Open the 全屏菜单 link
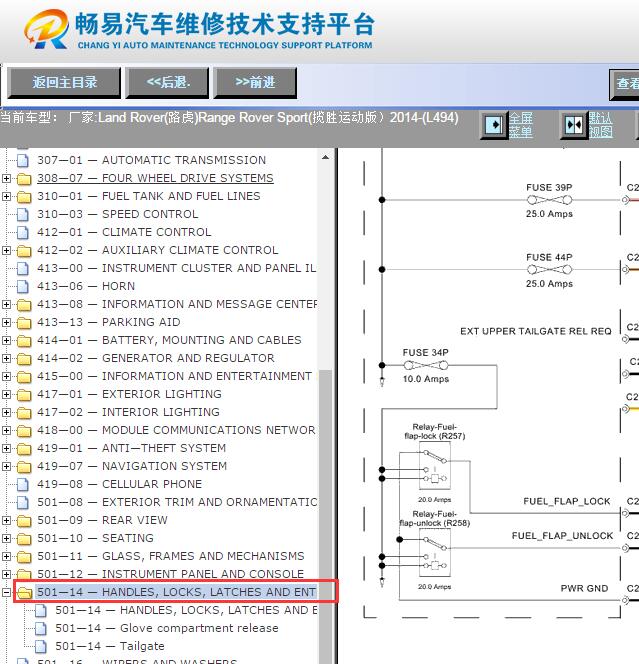Image resolution: width=639 pixels, height=664 pixels. click(x=520, y=125)
